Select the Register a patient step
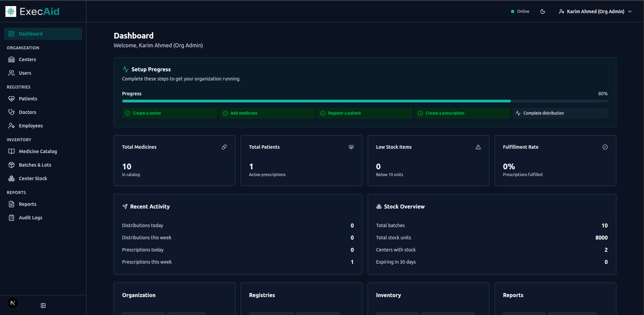 [x=365, y=113]
